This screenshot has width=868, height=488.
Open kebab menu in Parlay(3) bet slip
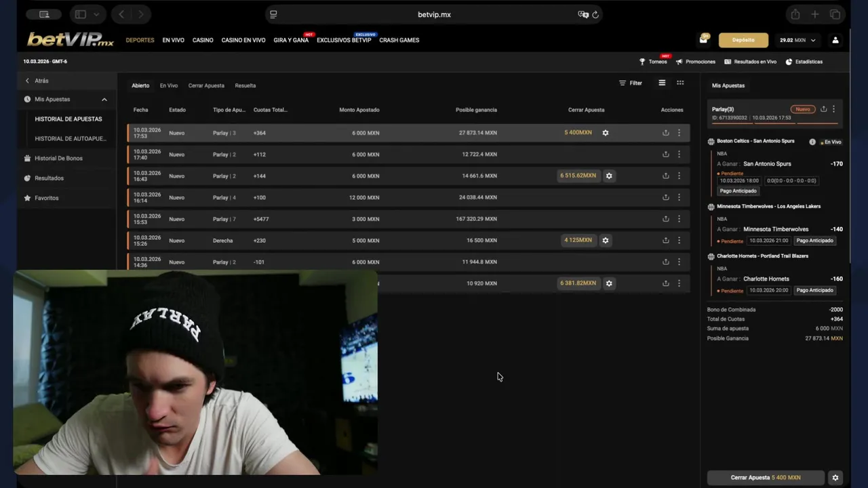point(833,109)
